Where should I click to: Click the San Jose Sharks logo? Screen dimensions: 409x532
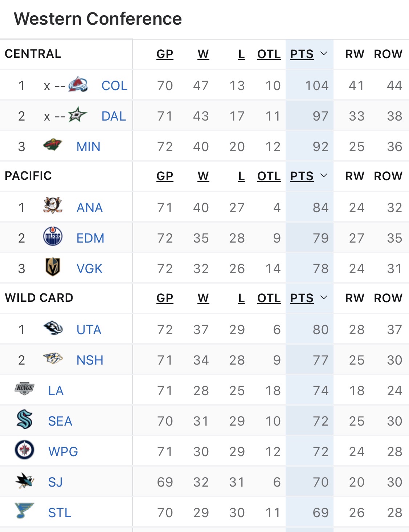[x=24, y=480]
